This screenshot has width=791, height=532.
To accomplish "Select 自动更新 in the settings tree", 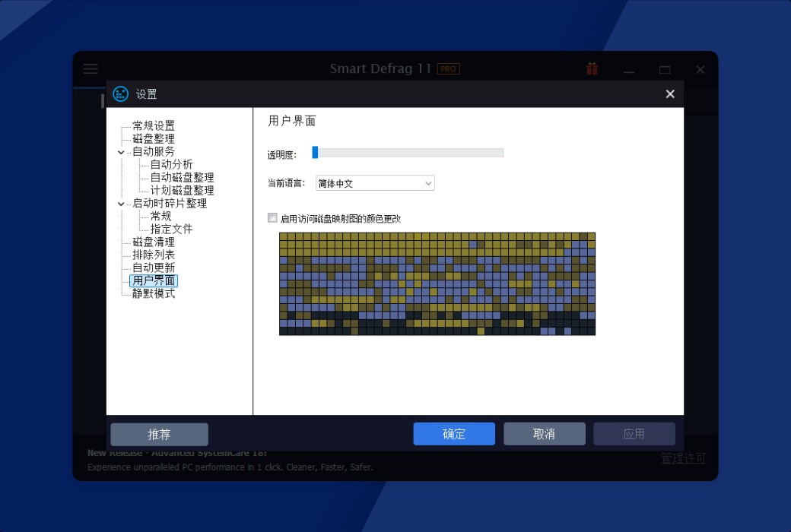I will point(154,268).
